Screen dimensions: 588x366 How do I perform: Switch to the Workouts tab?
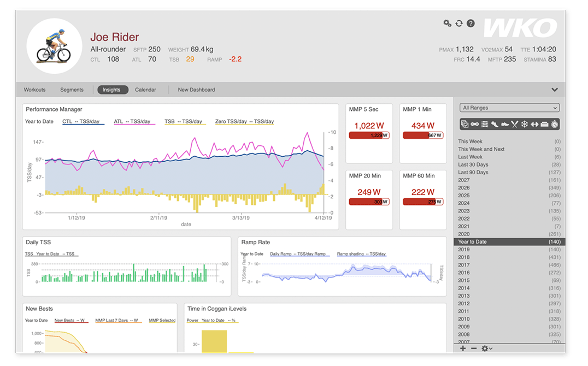click(34, 90)
